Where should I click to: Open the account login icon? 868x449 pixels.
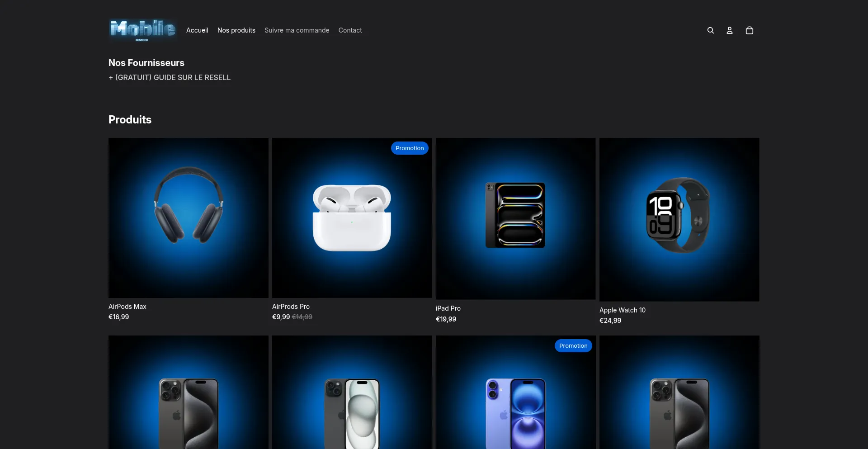click(730, 30)
